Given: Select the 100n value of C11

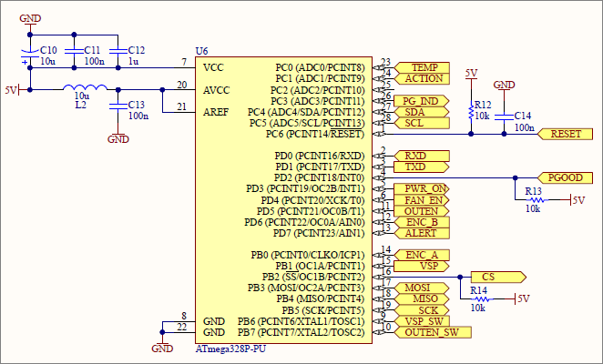Looking at the screenshot, I should [x=94, y=62].
